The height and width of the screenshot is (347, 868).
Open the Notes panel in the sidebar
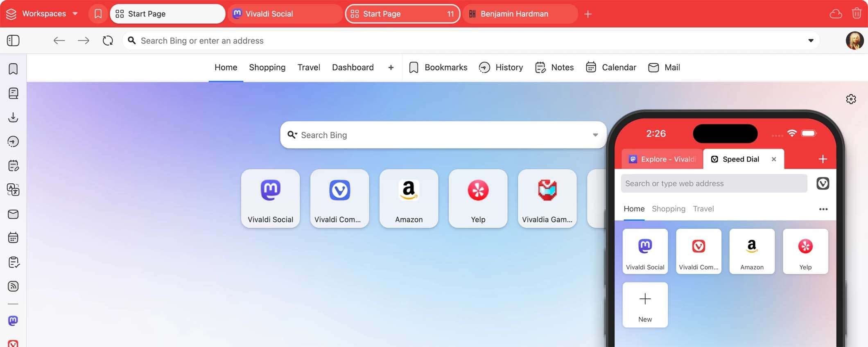13,166
